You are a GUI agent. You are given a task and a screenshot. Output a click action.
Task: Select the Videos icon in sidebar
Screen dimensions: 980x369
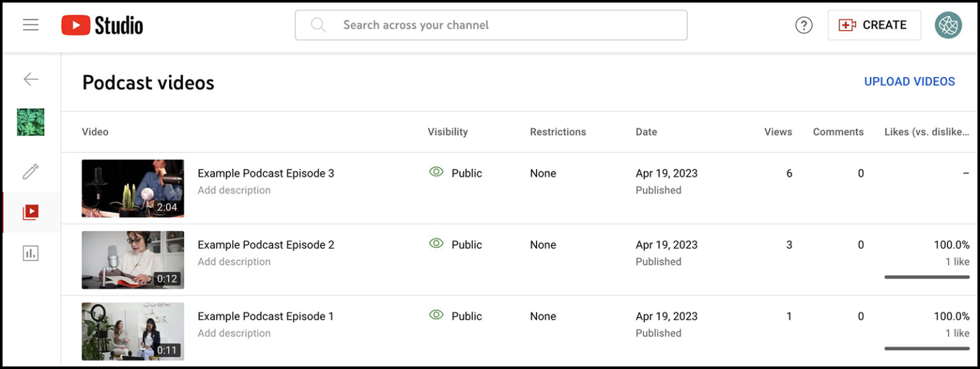click(x=31, y=212)
